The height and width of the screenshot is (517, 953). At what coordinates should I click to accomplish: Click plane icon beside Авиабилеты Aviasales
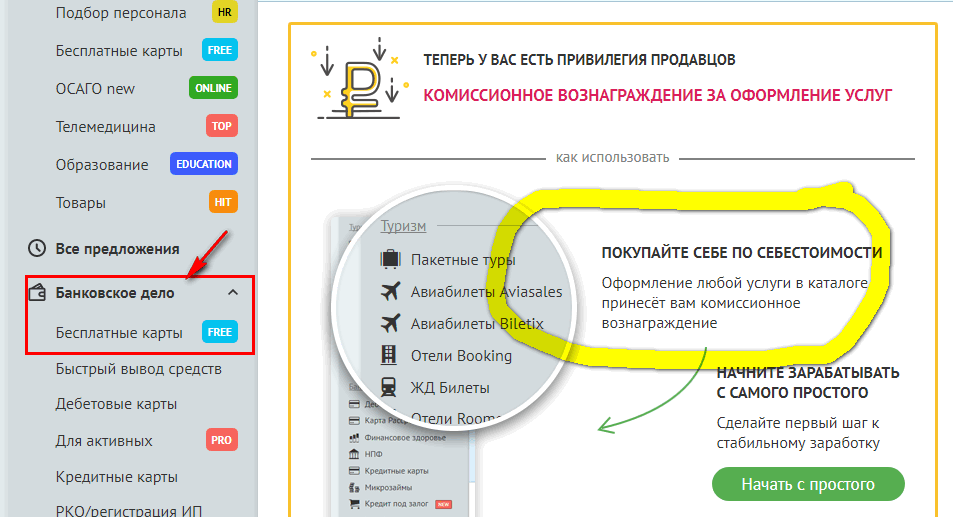(390, 291)
